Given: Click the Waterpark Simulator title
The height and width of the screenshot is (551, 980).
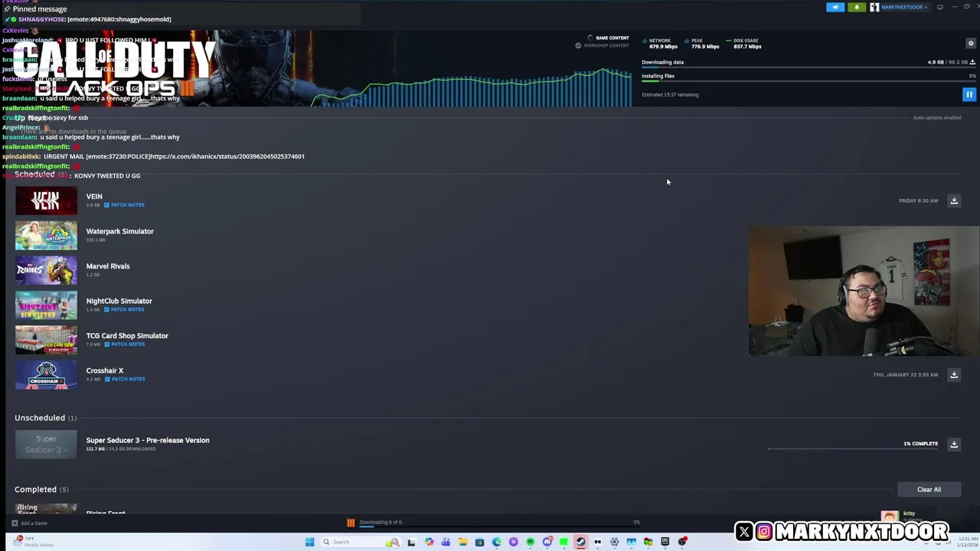Looking at the screenshot, I should tap(120, 231).
